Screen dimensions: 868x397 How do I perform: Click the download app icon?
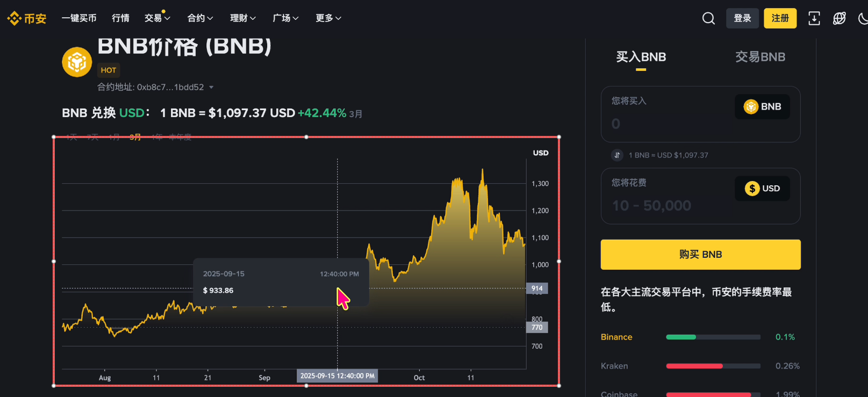814,18
